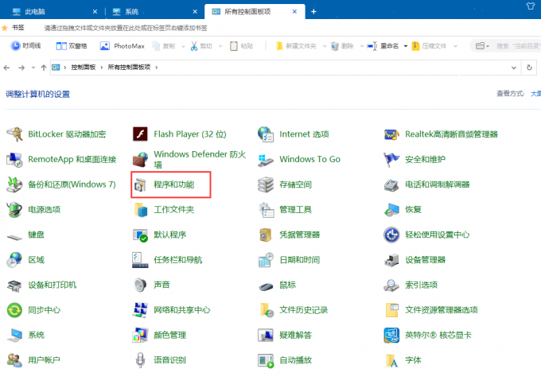541x392 pixels.
Task: Click 控制面板 in the breadcrumb path
Action: click(x=84, y=68)
